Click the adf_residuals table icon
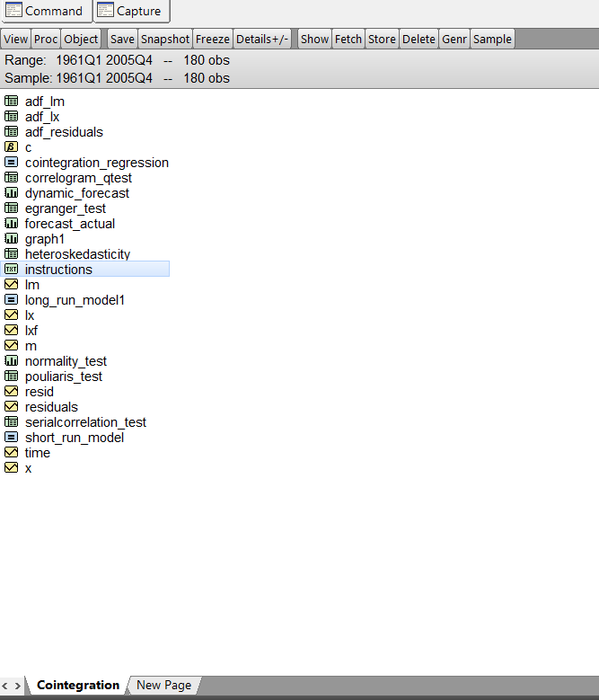 point(11,131)
